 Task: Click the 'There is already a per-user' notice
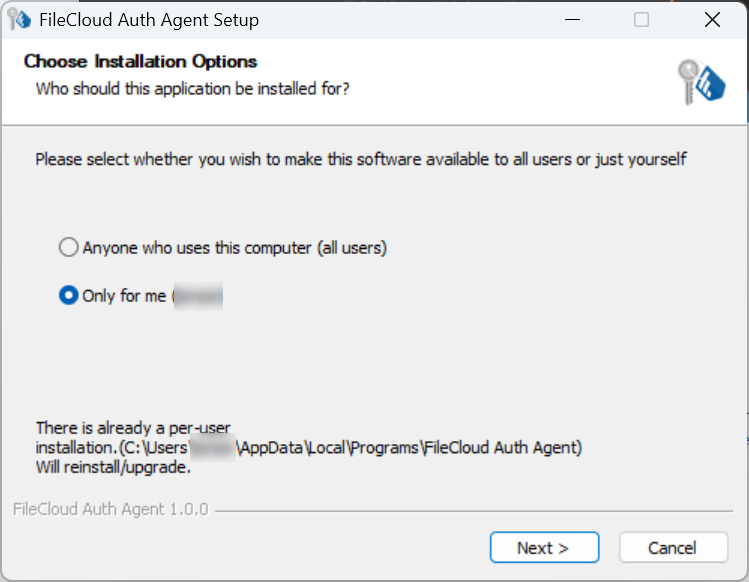(x=133, y=427)
